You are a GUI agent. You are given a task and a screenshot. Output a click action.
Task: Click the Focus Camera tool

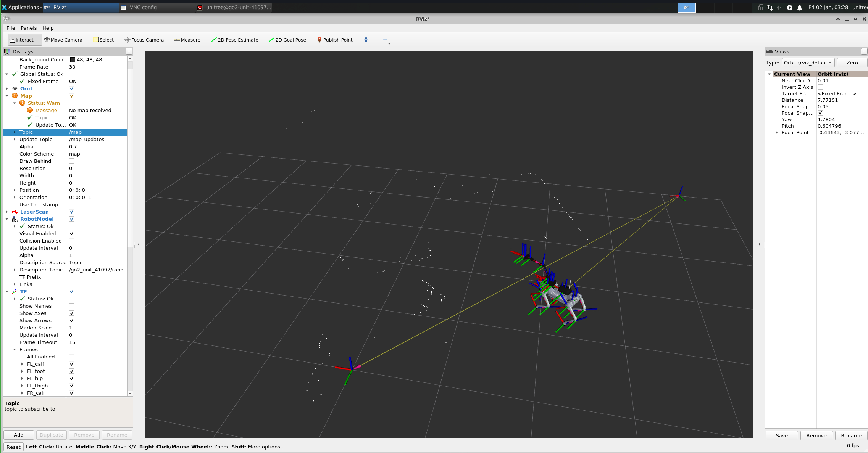tap(144, 40)
